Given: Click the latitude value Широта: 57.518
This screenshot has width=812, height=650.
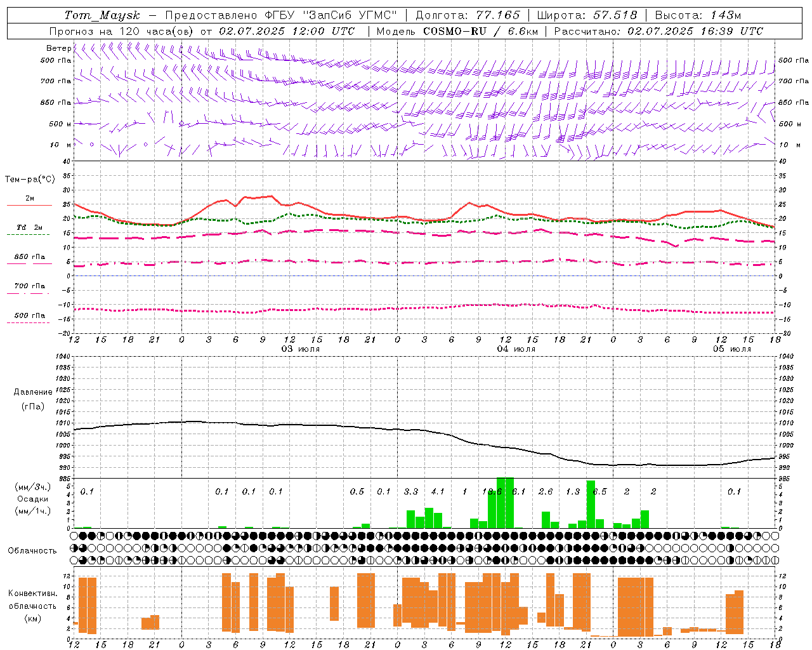Looking at the screenshot, I should click(x=587, y=15).
